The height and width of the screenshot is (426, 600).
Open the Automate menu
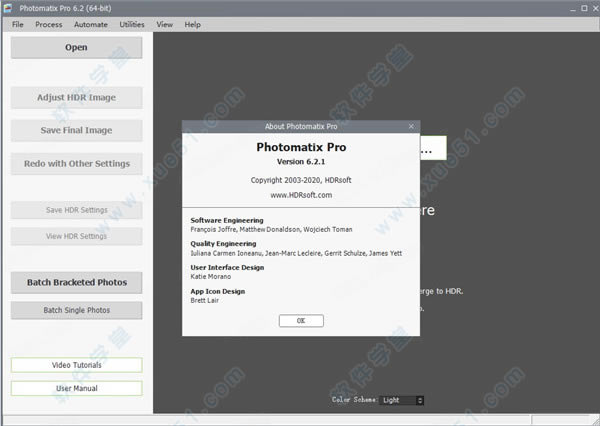pos(91,24)
